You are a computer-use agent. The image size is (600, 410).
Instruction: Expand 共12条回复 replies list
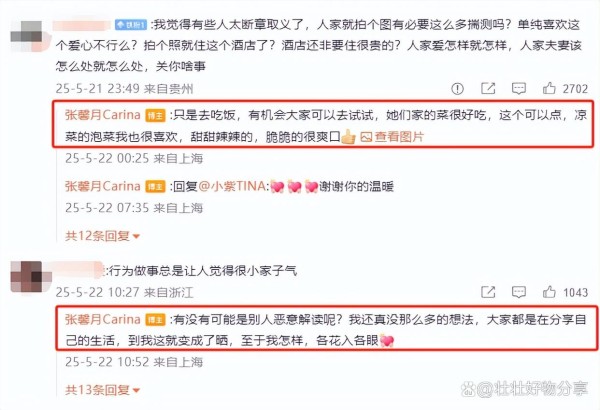tap(103, 235)
